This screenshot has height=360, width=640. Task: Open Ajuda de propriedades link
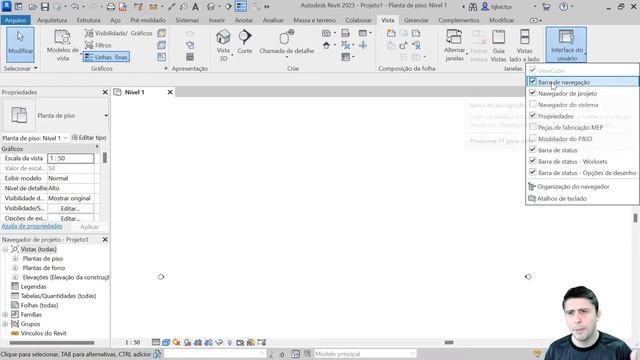coord(32,226)
